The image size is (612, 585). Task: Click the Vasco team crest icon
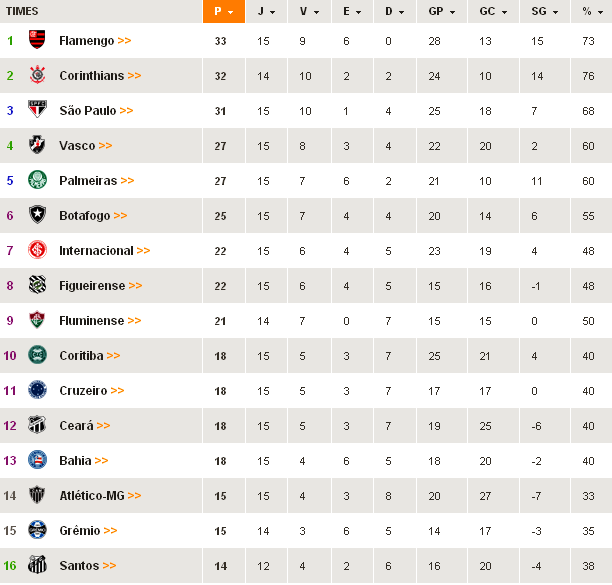click(x=38, y=146)
